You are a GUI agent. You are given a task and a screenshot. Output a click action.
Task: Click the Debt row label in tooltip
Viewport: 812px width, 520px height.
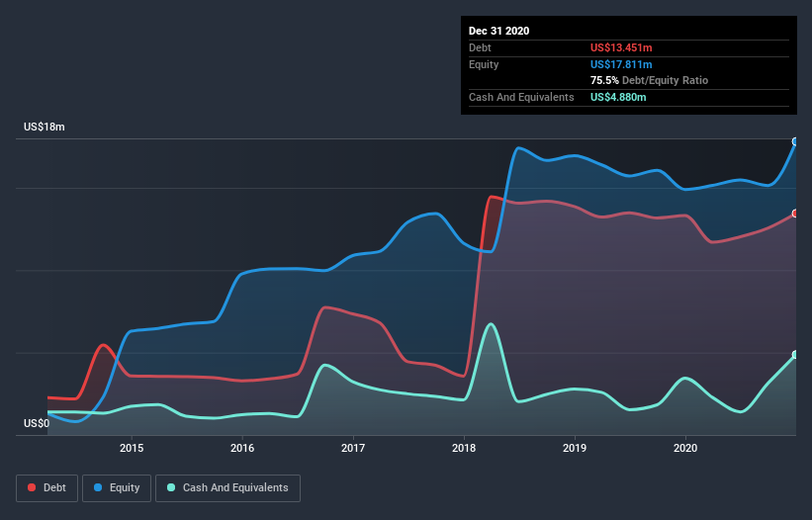click(480, 47)
